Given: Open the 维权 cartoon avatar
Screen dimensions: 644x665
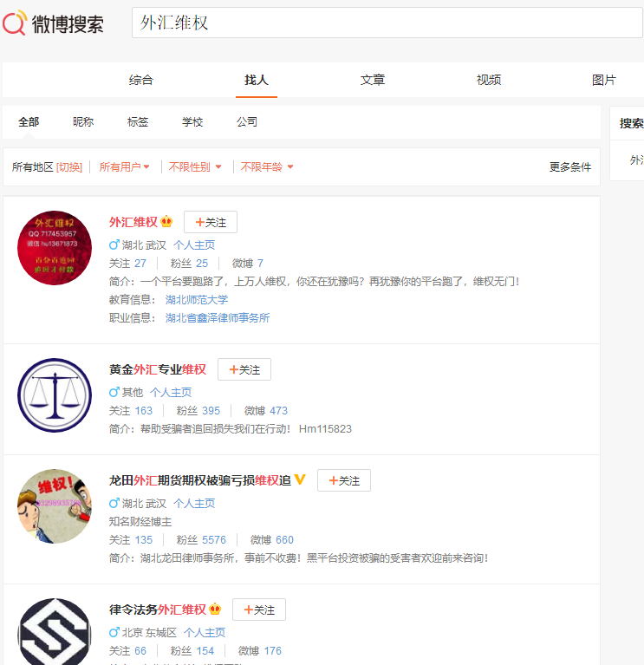Looking at the screenshot, I should tap(55, 506).
